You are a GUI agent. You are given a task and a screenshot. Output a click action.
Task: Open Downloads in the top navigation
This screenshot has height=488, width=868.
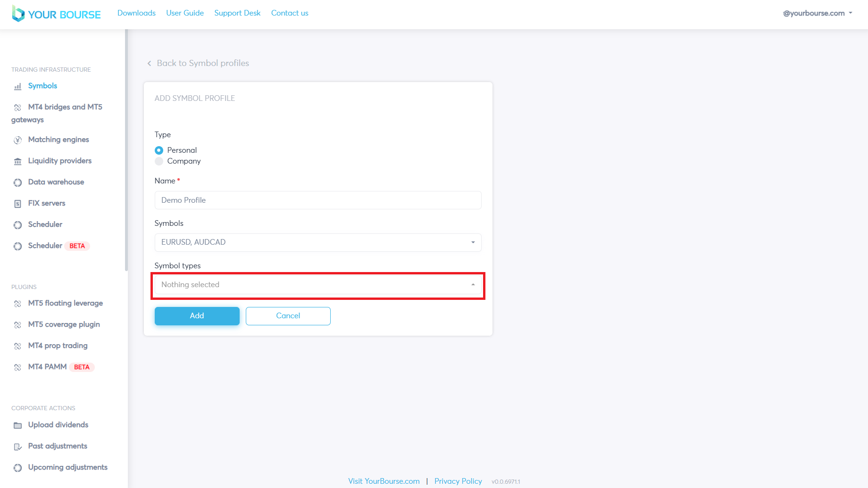click(136, 13)
